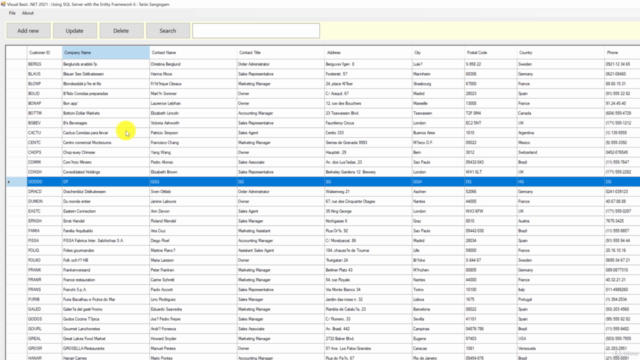Select customer ID cell ERNSH
The height and width of the screenshot is (360, 640).
tap(44, 221)
